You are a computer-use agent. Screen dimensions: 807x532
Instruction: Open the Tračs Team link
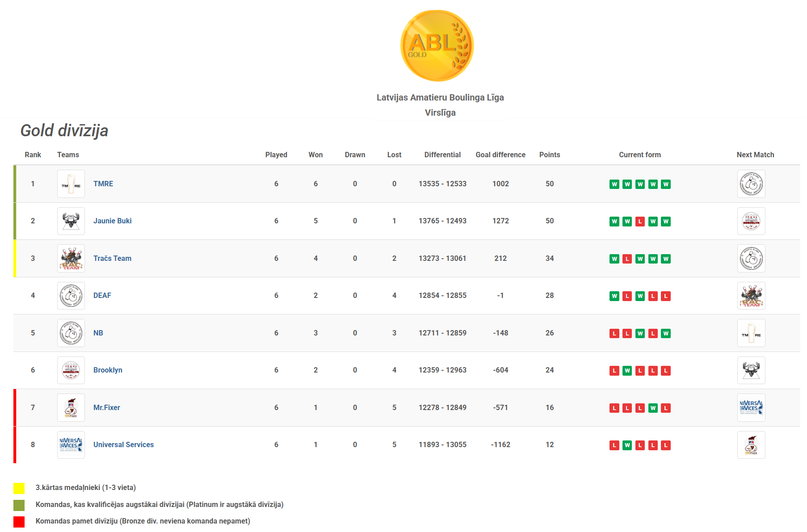pyautogui.click(x=112, y=259)
